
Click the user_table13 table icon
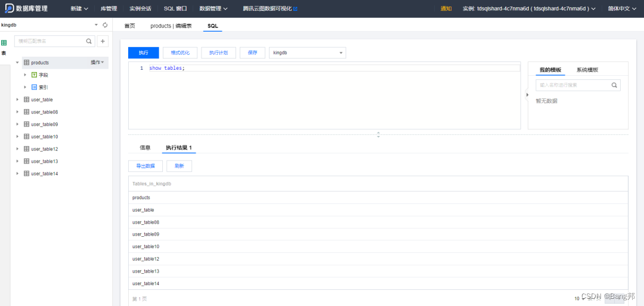click(x=27, y=161)
